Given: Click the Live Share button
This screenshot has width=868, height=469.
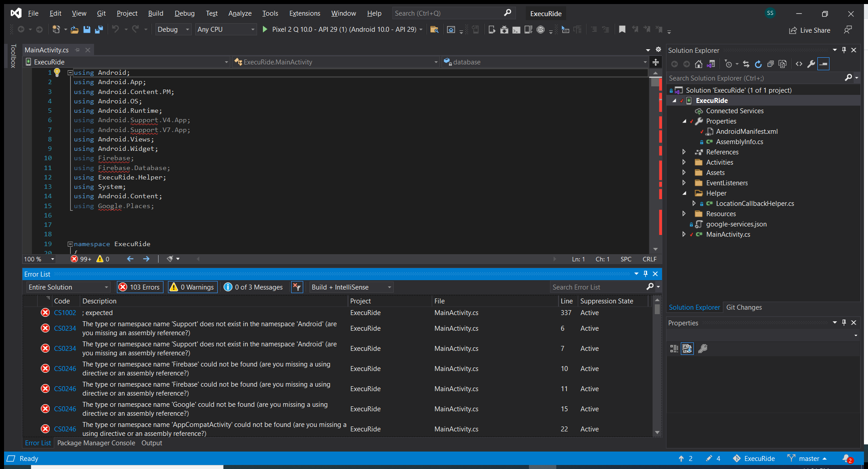Looking at the screenshot, I should coord(810,30).
